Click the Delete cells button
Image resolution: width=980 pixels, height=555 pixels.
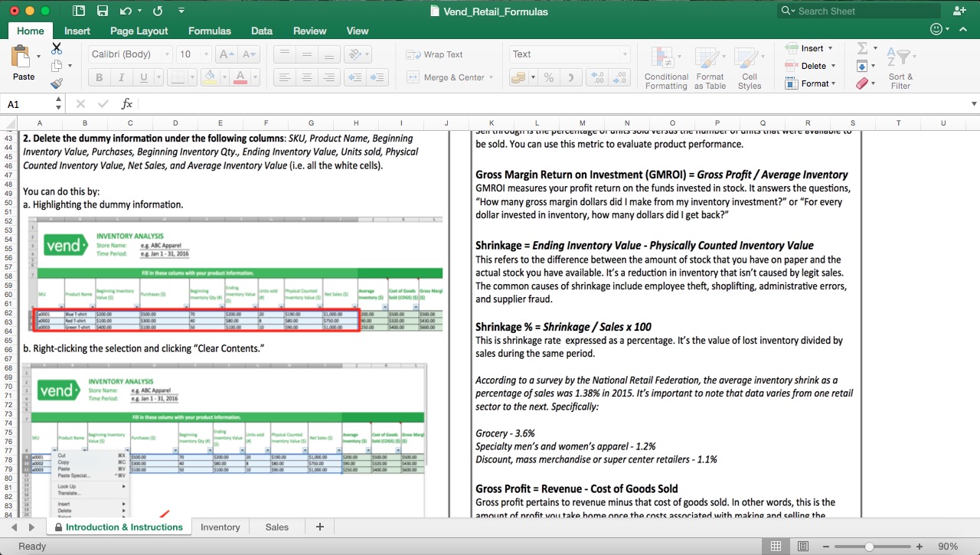[814, 64]
